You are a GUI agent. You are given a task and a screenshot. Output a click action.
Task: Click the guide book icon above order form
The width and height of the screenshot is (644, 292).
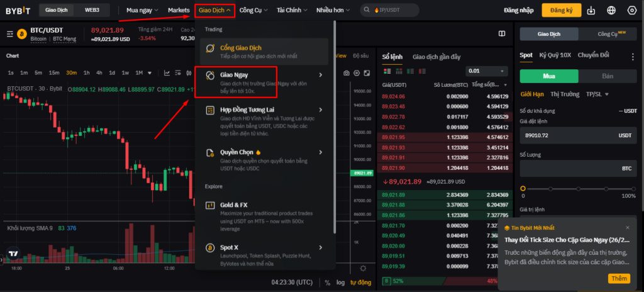click(x=501, y=33)
